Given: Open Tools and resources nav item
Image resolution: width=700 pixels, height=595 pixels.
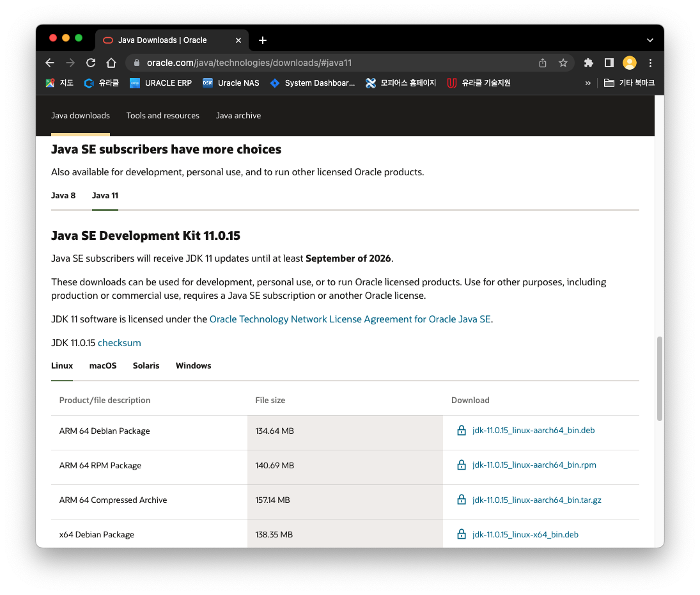Looking at the screenshot, I should (x=163, y=116).
